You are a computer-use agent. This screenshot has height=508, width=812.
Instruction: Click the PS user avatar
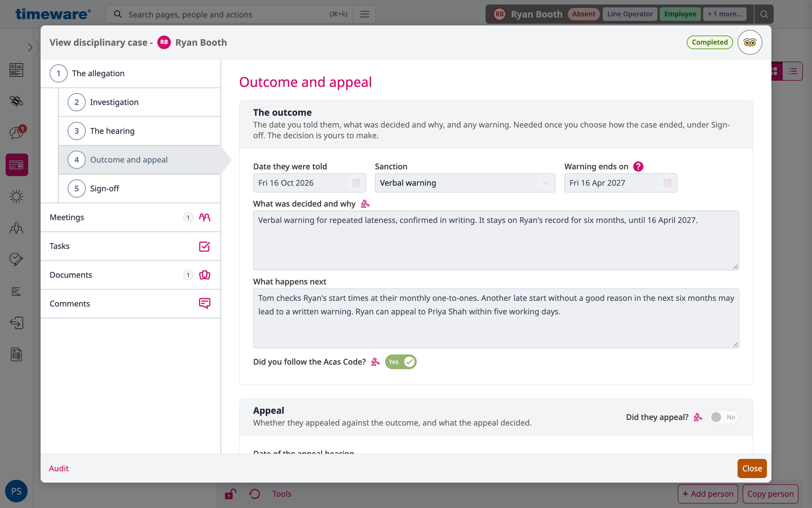16,491
